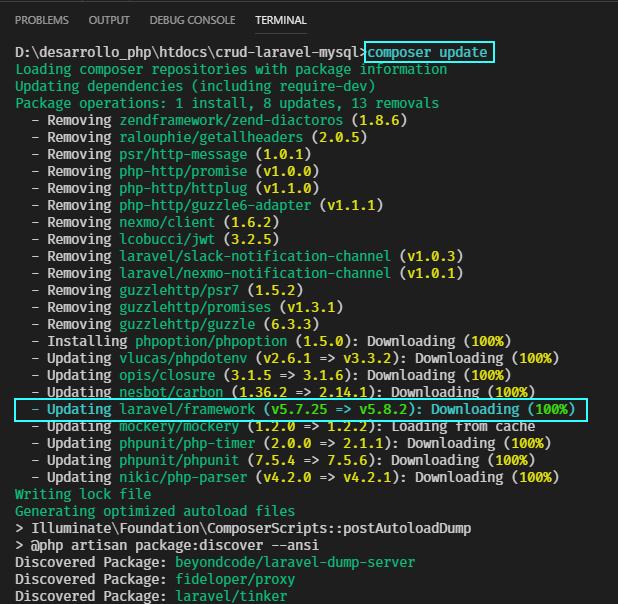This screenshot has height=604, width=618.
Task: Click the 'Writing lock file' line
Action: coord(83,494)
